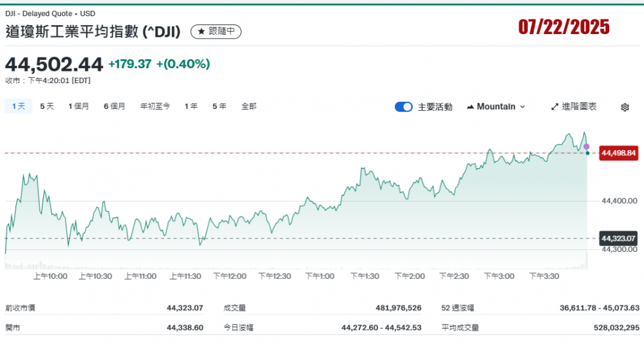The image size is (644, 344).
Task: Switch to the 5天 range
Action: [47, 106]
